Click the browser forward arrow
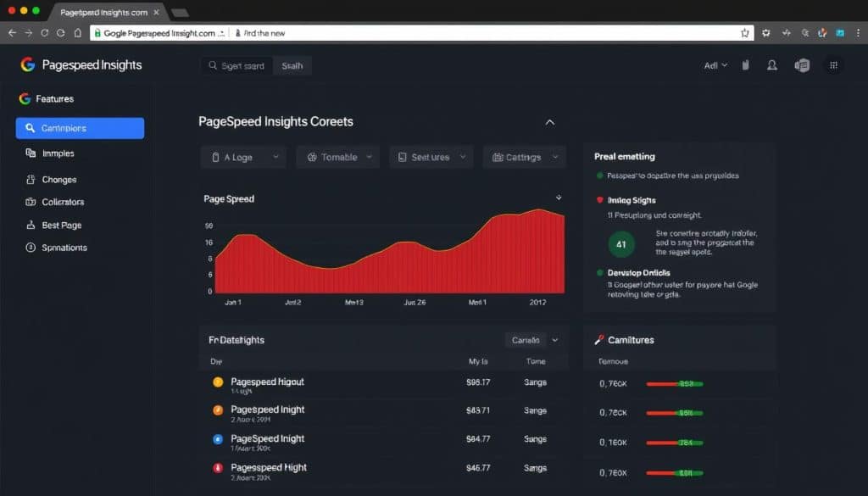868x496 pixels. tap(28, 33)
